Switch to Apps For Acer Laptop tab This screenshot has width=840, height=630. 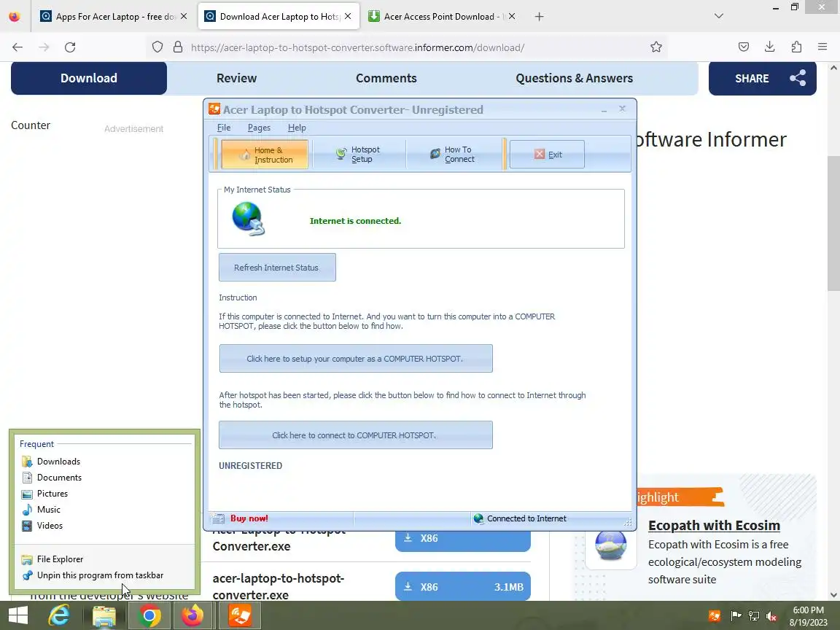[x=114, y=17]
